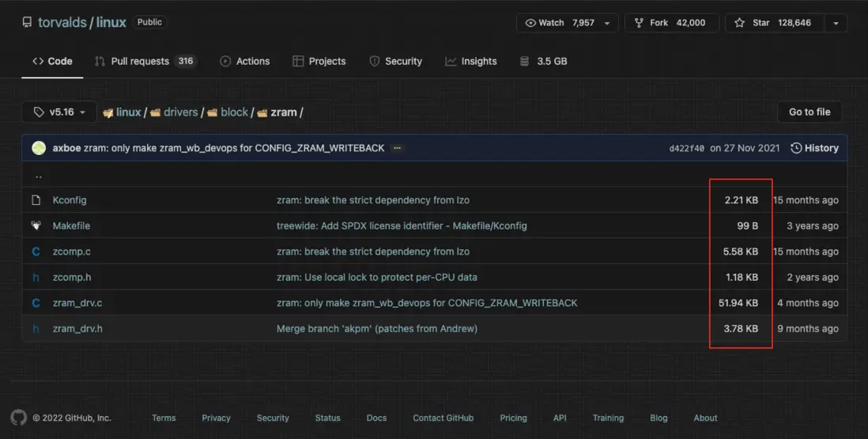Open the torvalds owner link
The width and height of the screenshot is (868, 439).
pos(62,23)
